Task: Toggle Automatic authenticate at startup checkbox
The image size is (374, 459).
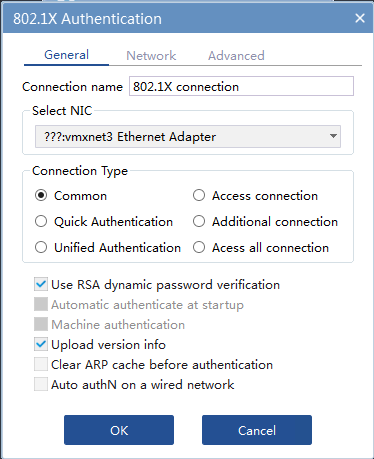Action: tap(41, 304)
